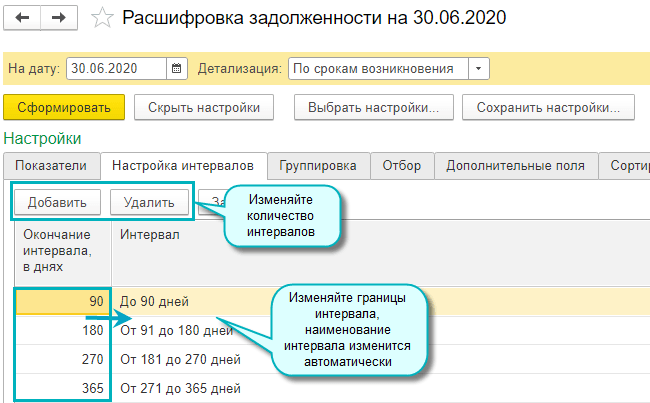
Task: Click Удалить to remove an interval
Action: pyautogui.click(x=149, y=202)
